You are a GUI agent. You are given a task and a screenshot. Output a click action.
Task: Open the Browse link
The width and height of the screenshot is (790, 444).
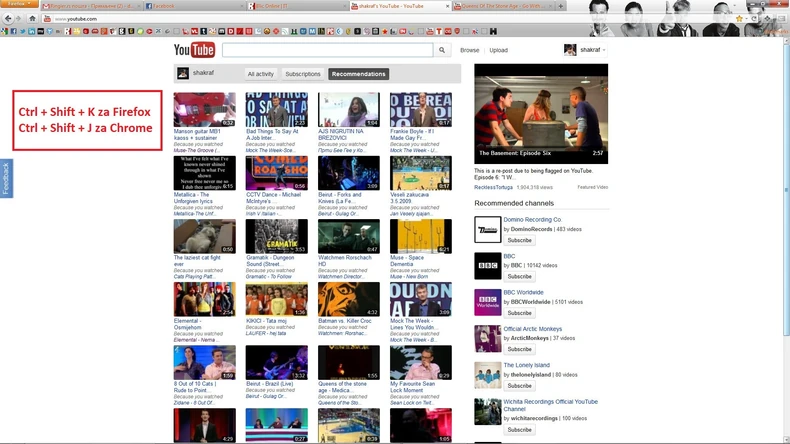point(469,50)
